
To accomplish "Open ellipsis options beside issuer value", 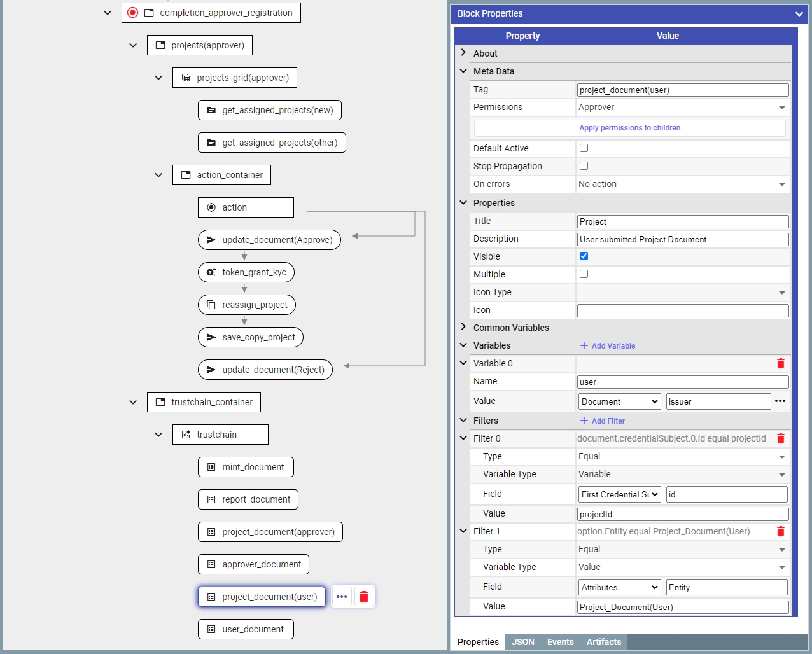I will [x=780, y=401].
